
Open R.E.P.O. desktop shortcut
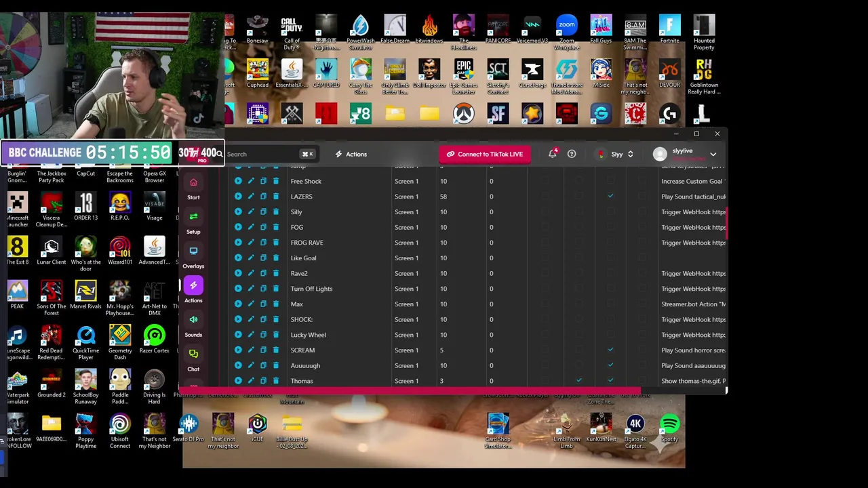120,207
